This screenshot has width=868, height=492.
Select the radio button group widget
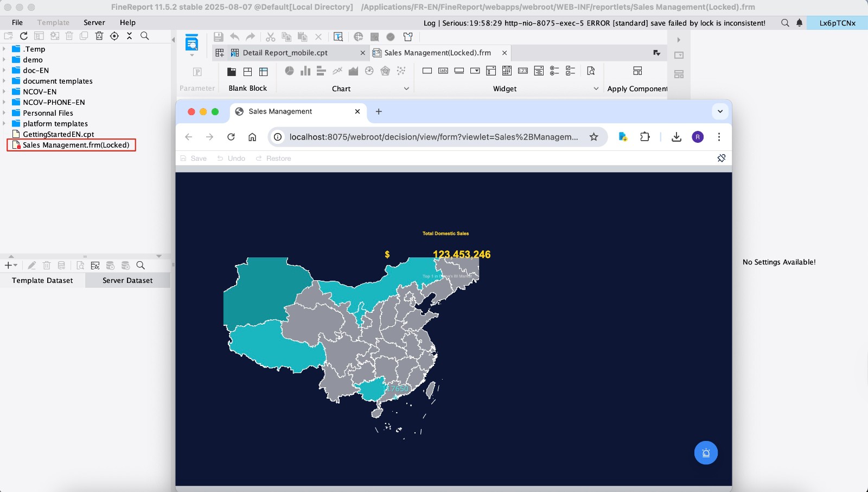[554, 71]
